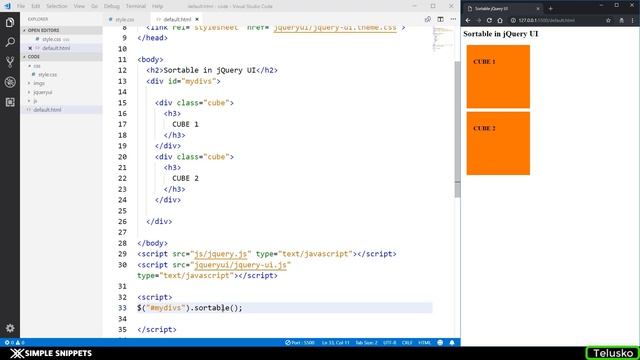Image resolution: width=640 pixels, height=360 pixels.
Task: Click the VS Code logo in the title bar
Action: pyautogui.click(x=7, y=6)
